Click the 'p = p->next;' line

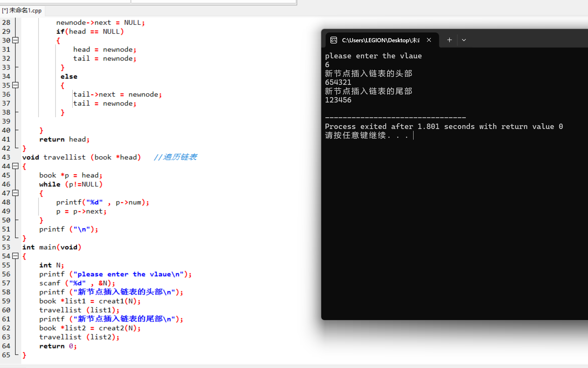82,211
